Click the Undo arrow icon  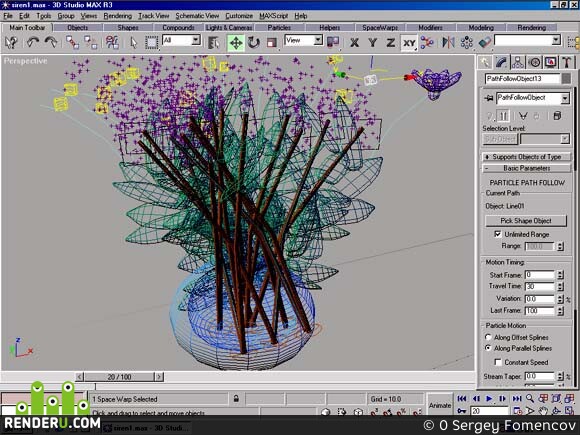[33, 43]
